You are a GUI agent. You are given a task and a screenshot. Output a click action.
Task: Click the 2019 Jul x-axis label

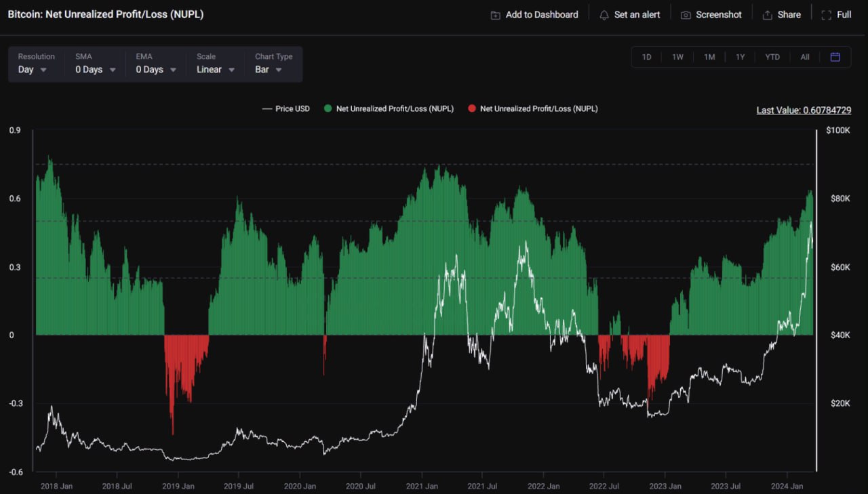pos(239,486)
